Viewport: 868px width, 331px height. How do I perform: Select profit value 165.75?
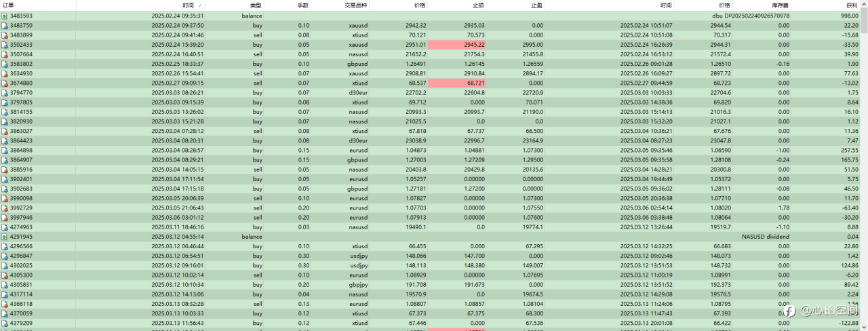pos(850,160)
